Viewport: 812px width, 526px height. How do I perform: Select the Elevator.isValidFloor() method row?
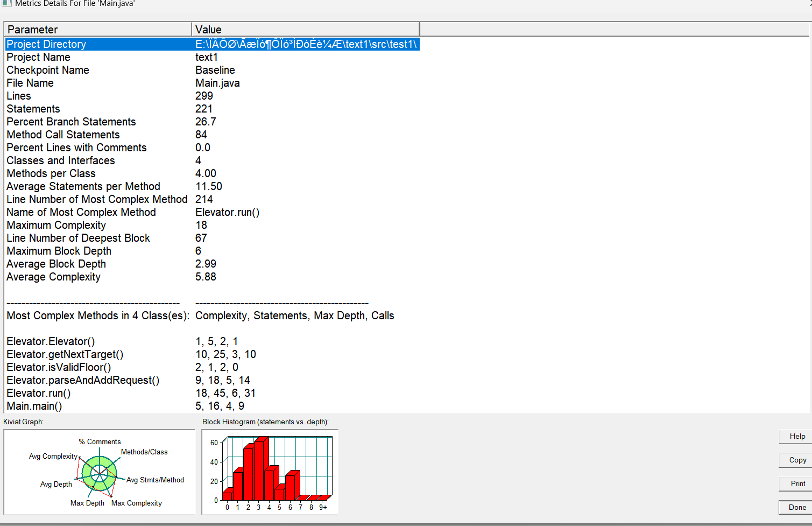(212, 367)
